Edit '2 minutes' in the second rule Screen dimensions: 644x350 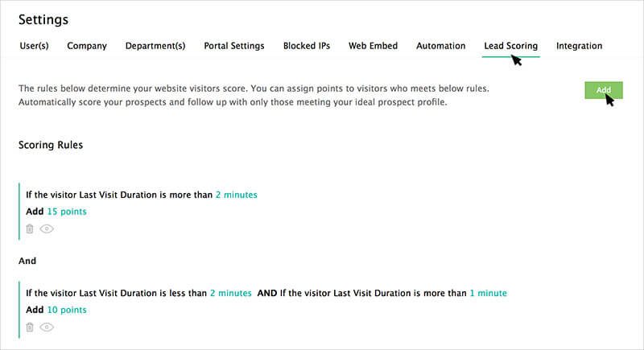click(230, 293)
